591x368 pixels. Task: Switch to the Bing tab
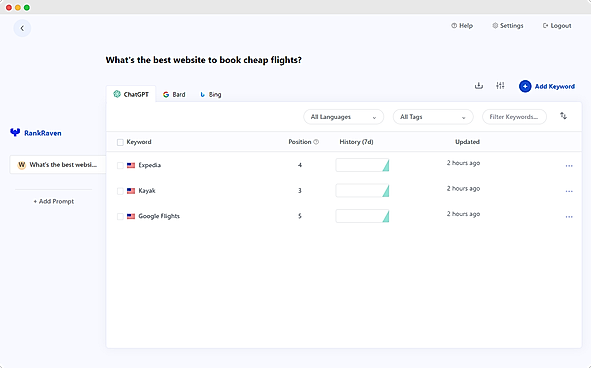211,94
